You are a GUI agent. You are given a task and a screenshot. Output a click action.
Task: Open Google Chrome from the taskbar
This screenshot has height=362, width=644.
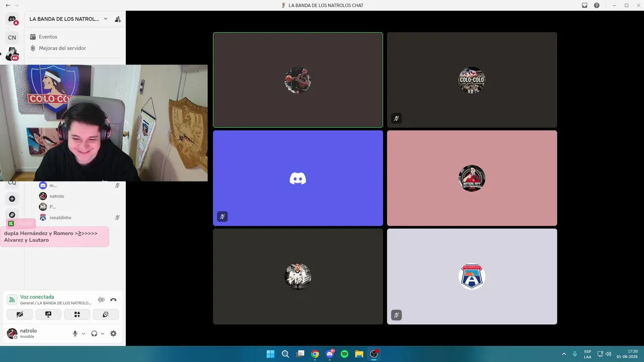point(315,354)
